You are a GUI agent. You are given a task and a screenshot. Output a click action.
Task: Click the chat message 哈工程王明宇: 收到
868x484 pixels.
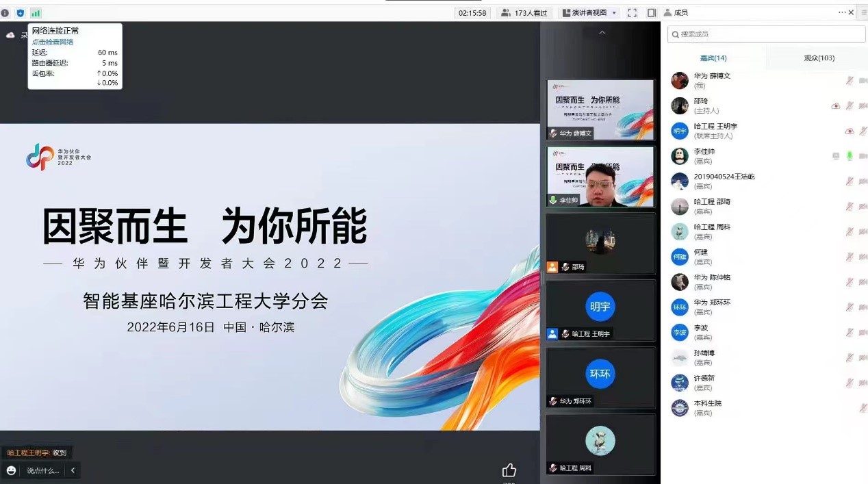pyautogui.click(x=37, y=453)
